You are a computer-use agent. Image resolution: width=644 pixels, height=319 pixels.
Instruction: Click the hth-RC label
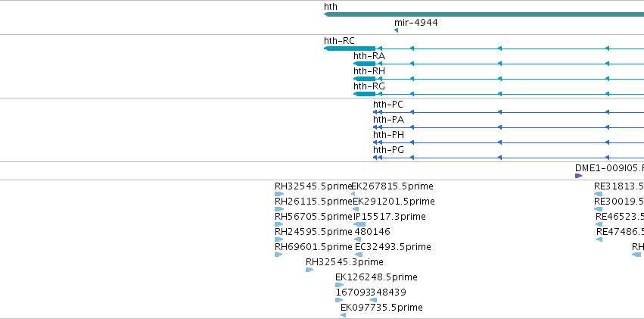click(339, 41)
